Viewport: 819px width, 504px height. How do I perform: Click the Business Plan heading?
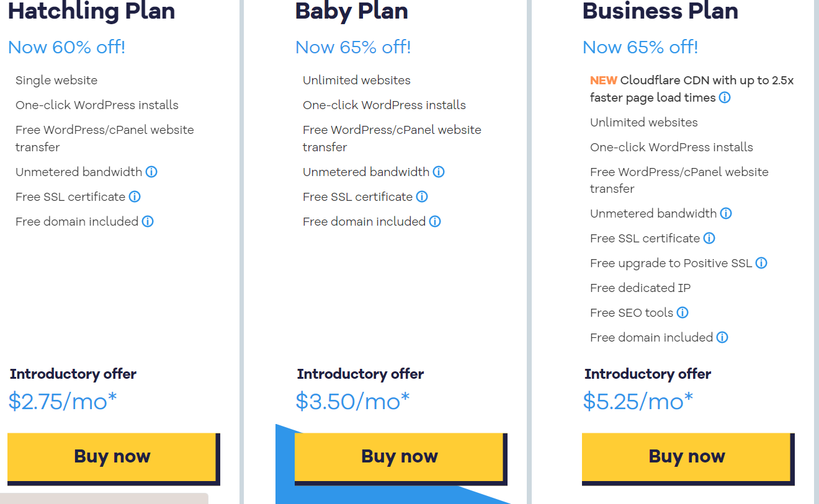(660, 11)
